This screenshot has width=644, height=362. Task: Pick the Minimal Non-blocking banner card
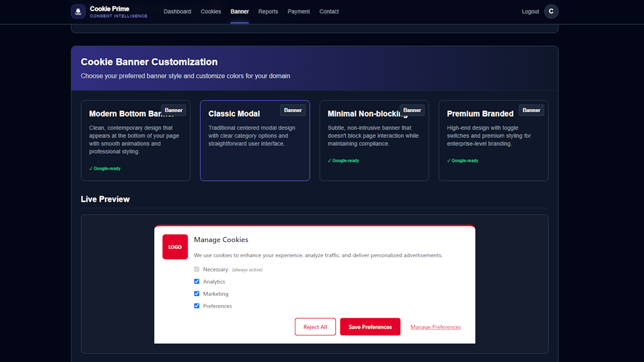(x=374, y=140)
